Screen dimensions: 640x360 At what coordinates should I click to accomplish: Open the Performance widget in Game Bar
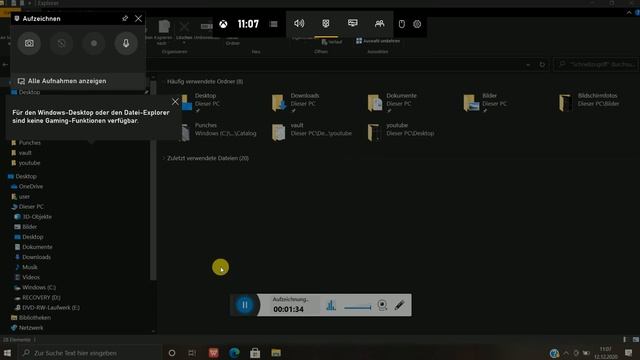click(353, 23)
